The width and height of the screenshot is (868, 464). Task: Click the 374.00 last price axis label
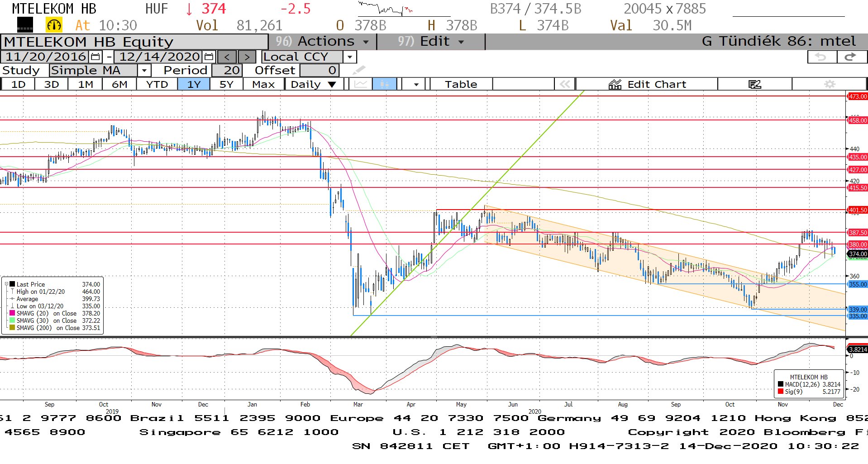(858, 254)
